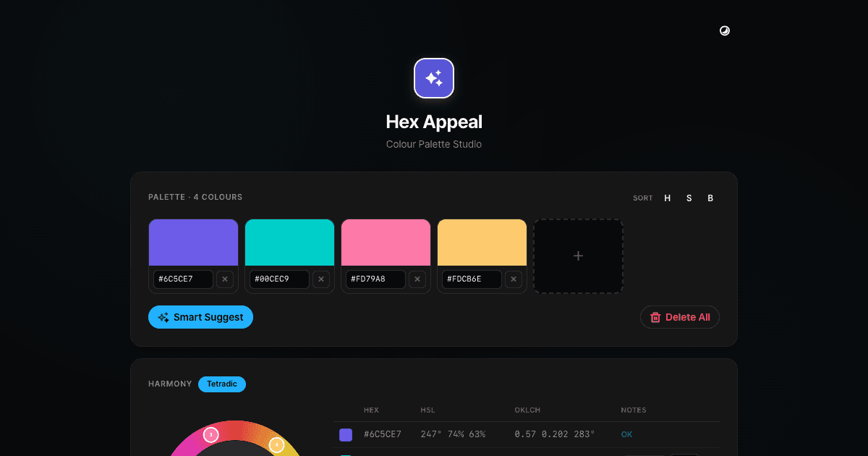This screenshot has height=456, width=868.
Task: Click the Colour Palette Studio subtitle
Action: pos(434,144)
